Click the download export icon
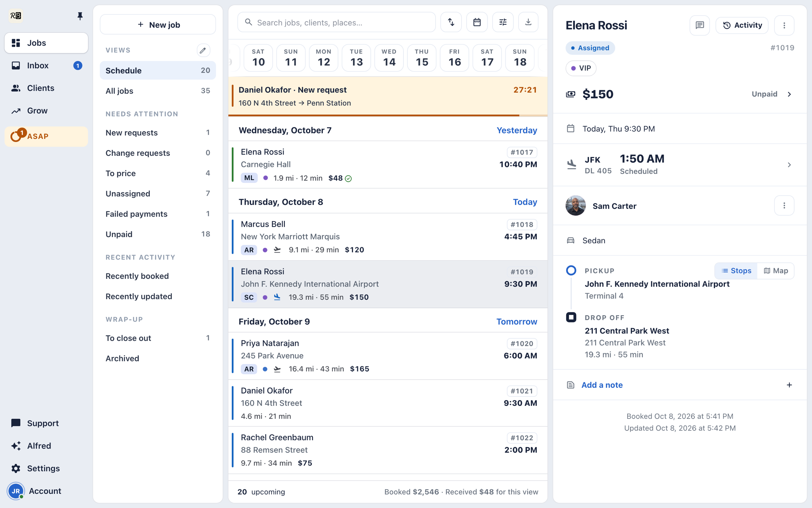Viewport: 812px width, 508px height. [528, 22]
